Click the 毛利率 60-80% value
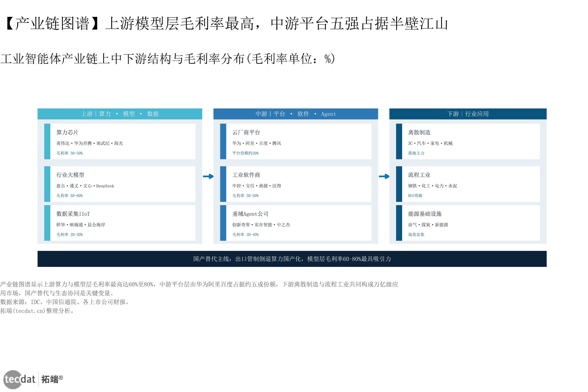588x392 pixels. [x=70, y=196]
